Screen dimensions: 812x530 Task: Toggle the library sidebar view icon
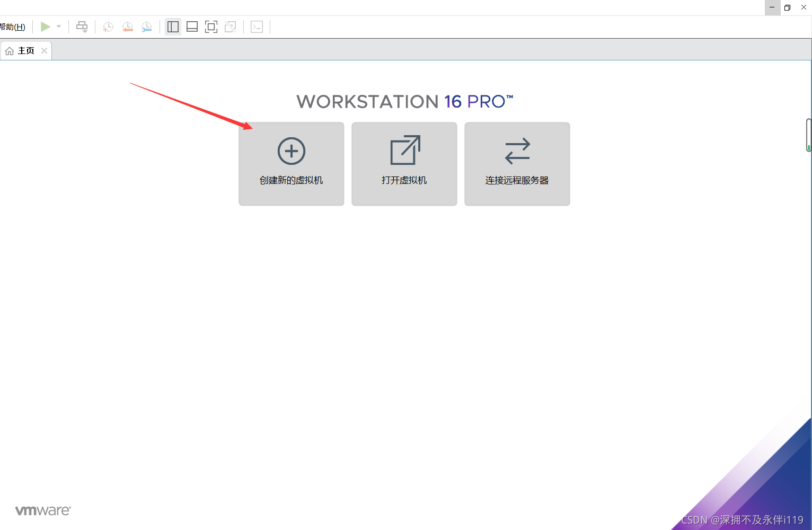click(x=173, y=26)
